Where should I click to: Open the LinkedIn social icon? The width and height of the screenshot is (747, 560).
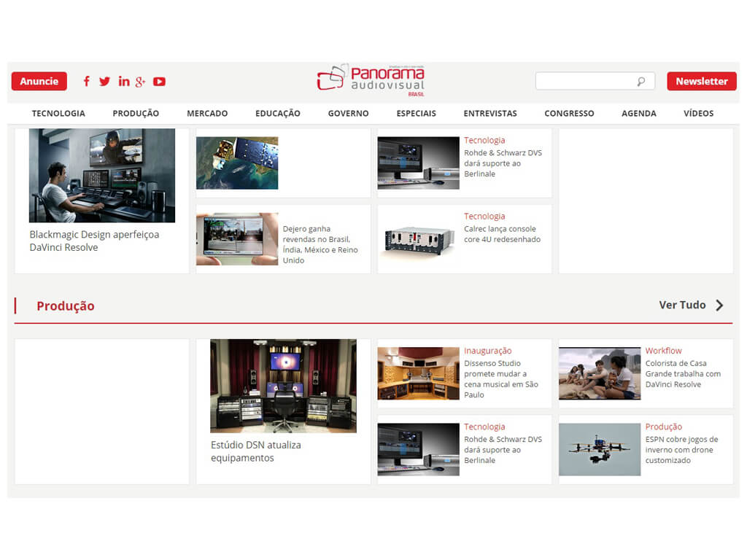point(123,82)
